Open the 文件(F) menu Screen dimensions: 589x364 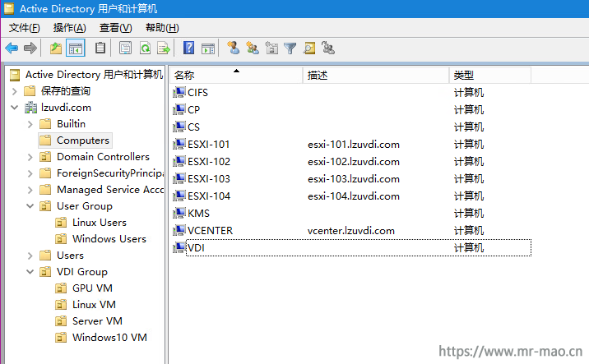coord(24,28)
